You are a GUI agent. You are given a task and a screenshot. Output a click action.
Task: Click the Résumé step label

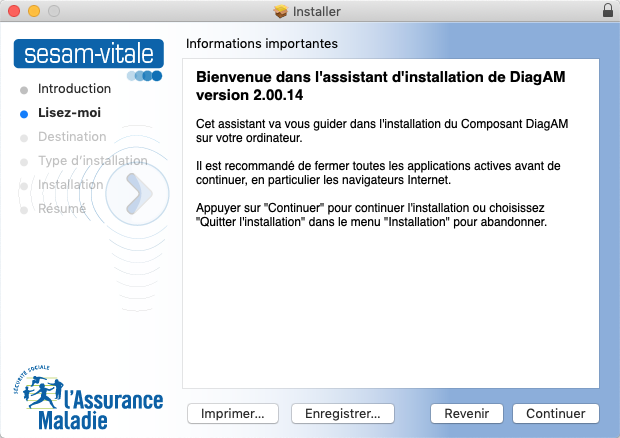pyautogui.click(x=62, y=208)
